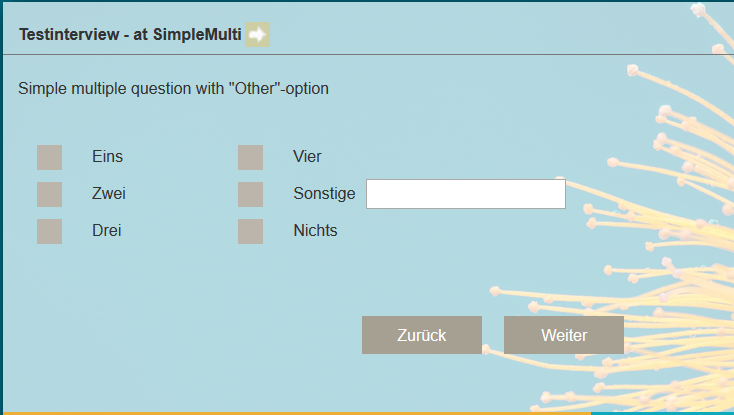Select the Sonstige checkbox square
Viewport: 734px width, 415px height.
[x=251, y=194]
